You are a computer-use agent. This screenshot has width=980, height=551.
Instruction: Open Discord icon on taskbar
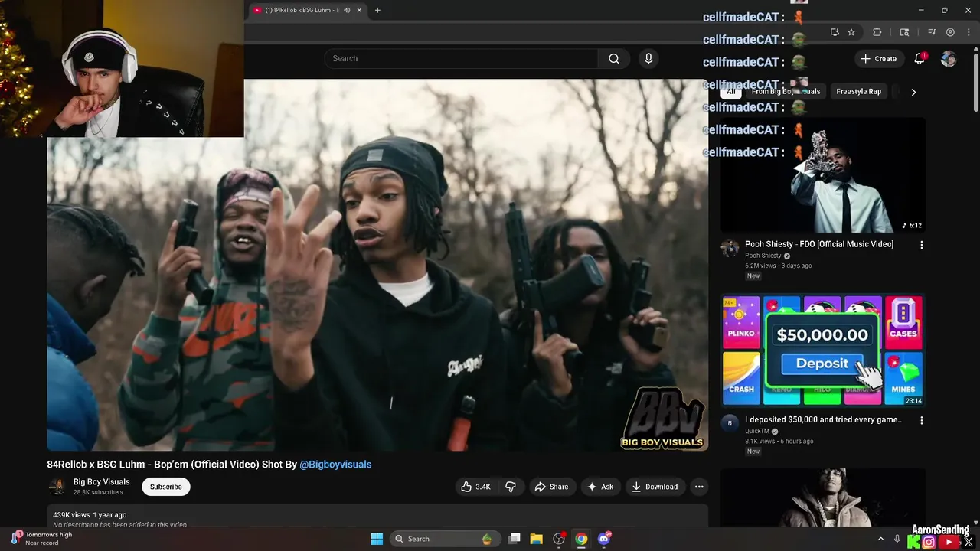pos(604,539)
